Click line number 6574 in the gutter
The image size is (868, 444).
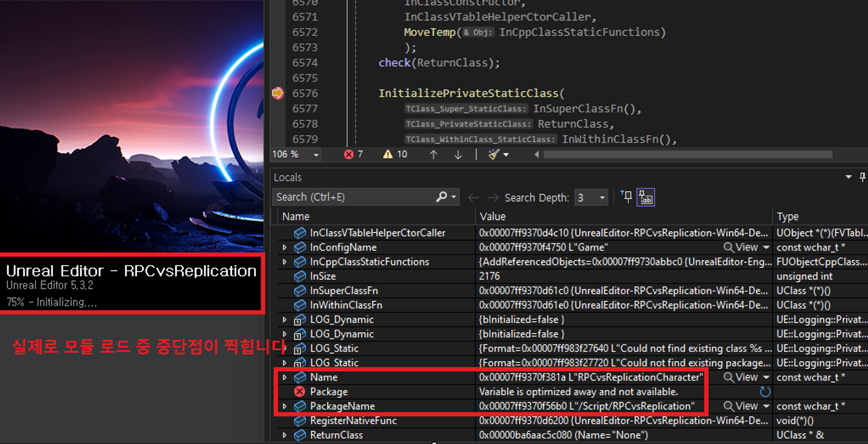click(305, 63)
